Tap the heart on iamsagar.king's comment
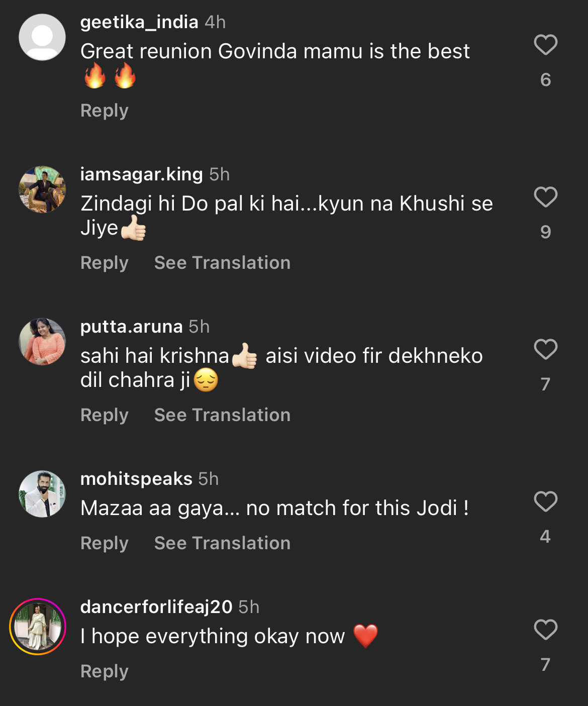 [x=545, y=197]
